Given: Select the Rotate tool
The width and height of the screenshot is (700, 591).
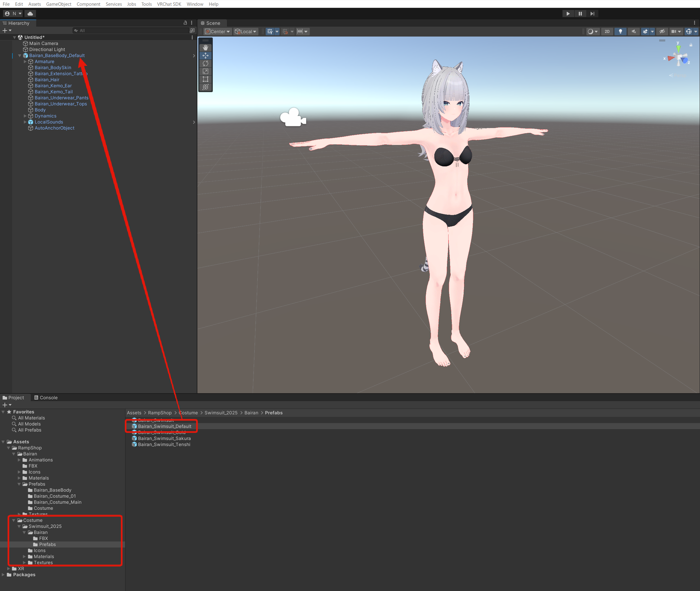Looking at the screenshot, I should pos(206,63).
